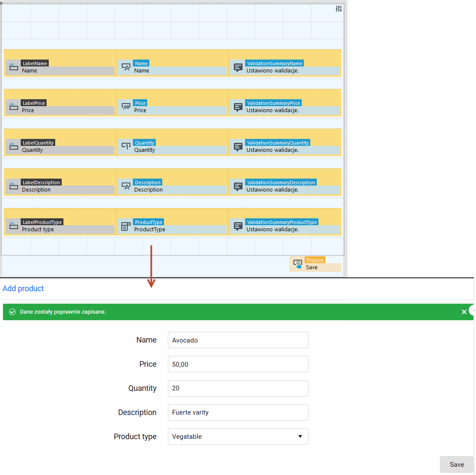
Task: Open the Add product title link
Action: (x=23, y=288)
